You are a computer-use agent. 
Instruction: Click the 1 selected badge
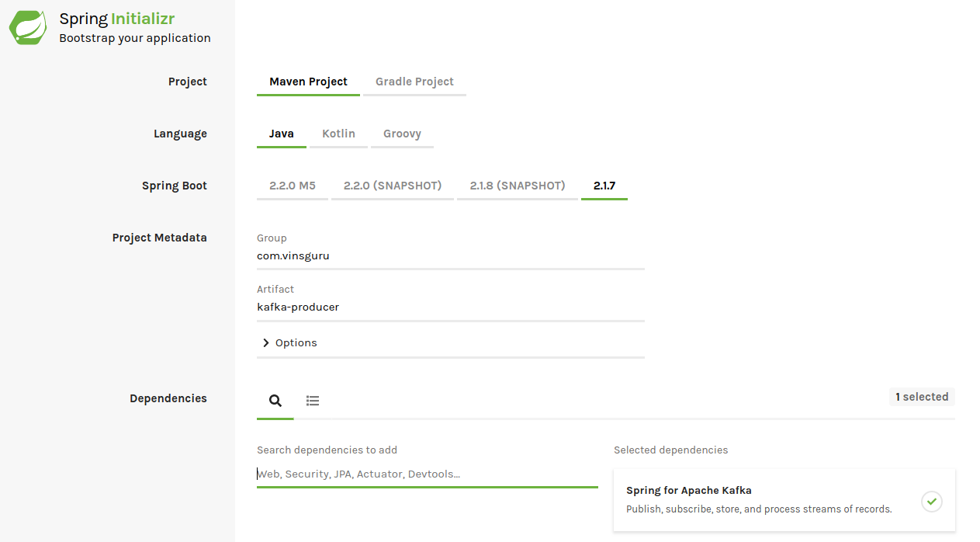[x=922, y=397]
